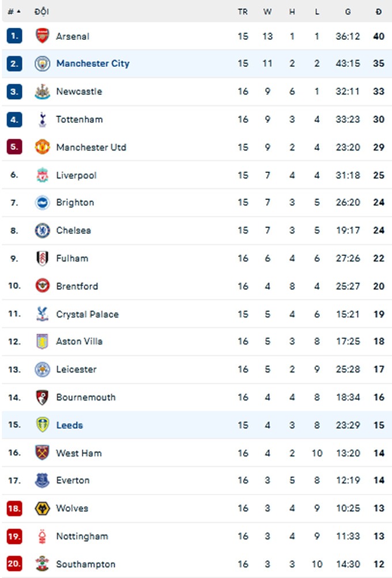This screenshot has width=392, height=578.
Task: Sort standings by the Đ points header
Action: (378, 11)
